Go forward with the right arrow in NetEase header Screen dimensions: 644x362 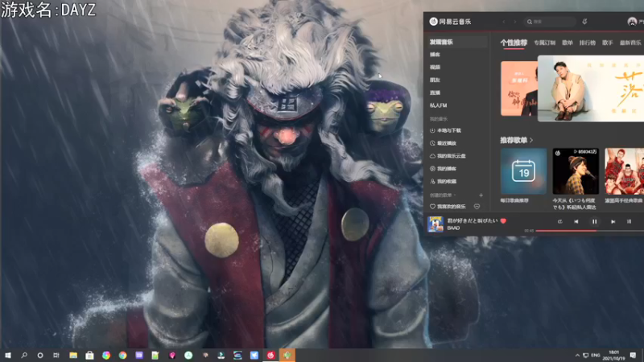tap(514, 22)
